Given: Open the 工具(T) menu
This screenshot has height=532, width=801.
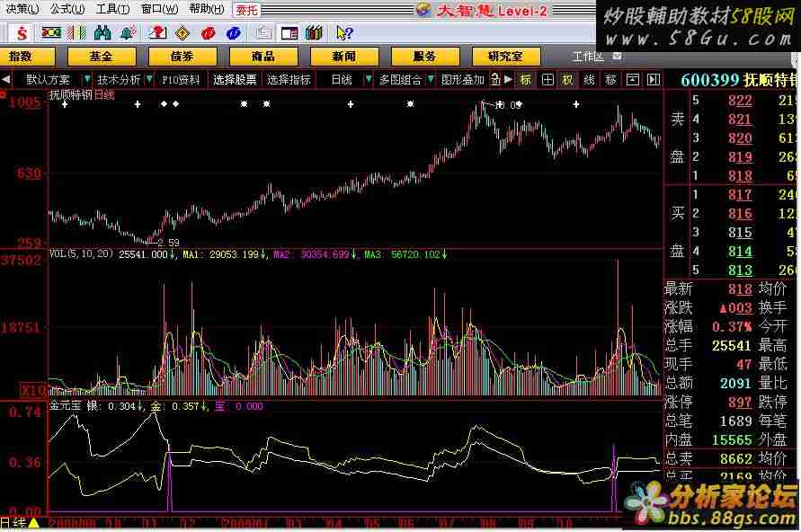Looking at the screenshot, I should pos(113,9).
